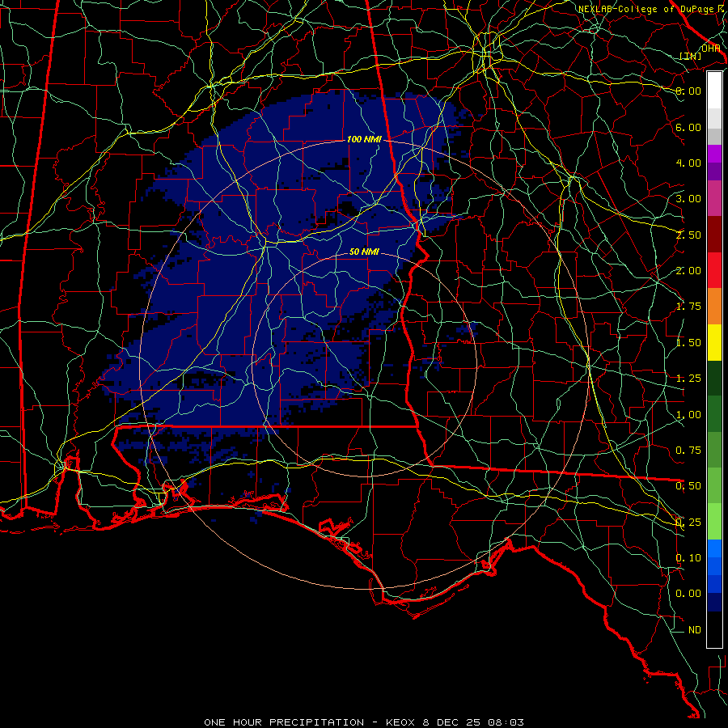The height and width of the screenshot is (728, 728).
Task: Click the 8.00 legend value
Action: 688,91
